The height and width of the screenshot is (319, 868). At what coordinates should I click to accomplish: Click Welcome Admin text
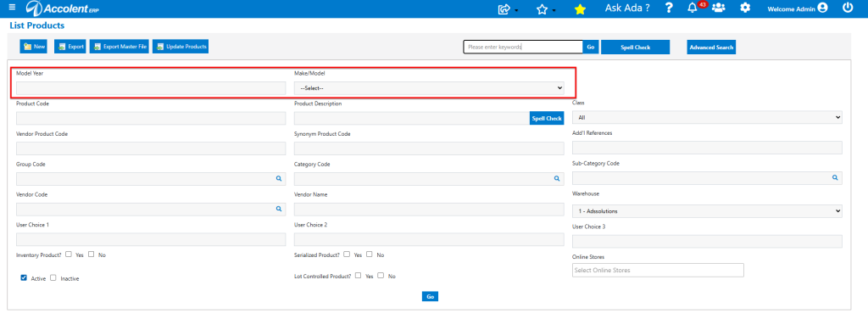[791, 8]
